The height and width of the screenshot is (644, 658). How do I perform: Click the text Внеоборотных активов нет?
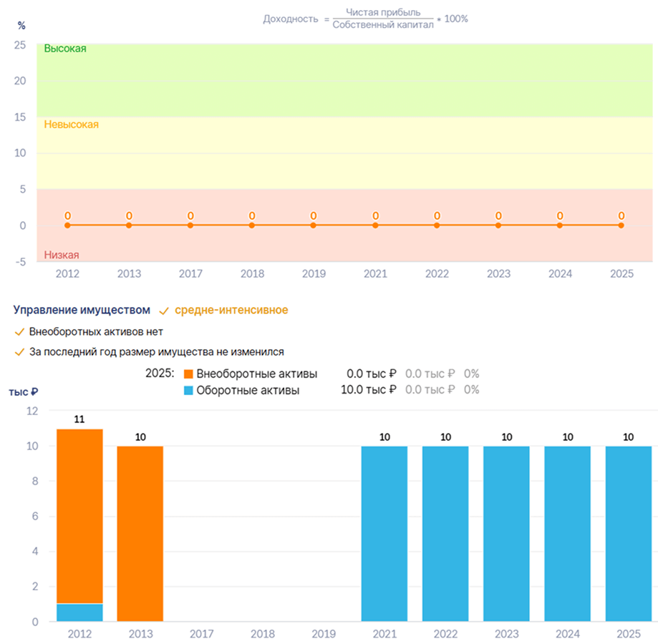pos(96,332)
